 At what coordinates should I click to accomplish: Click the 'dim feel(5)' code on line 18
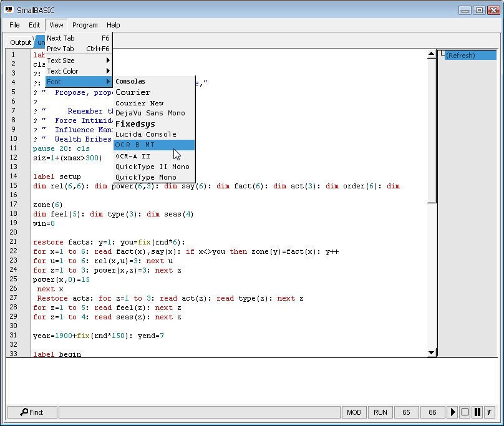(x=57, y=214)
